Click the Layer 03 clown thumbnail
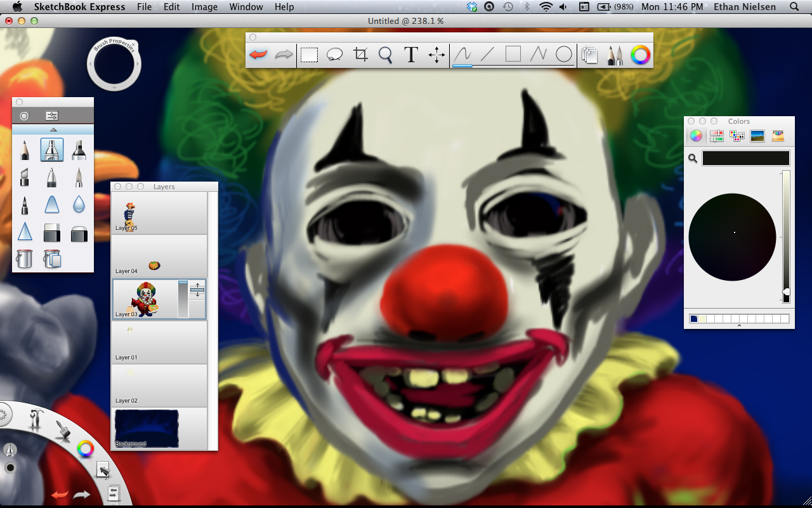Image resolution: width=812 pixels, height=508 pixels. click(x=146, y=298)
